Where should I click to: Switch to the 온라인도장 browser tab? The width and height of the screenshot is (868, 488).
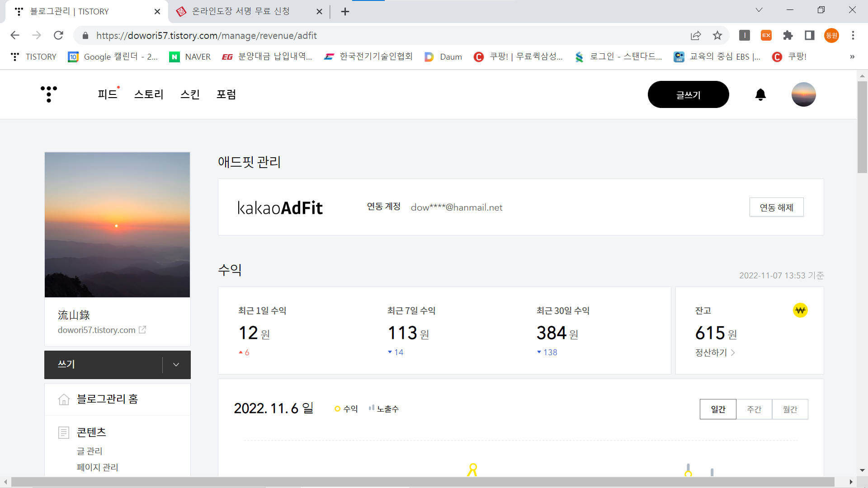(x=241, y=11)
